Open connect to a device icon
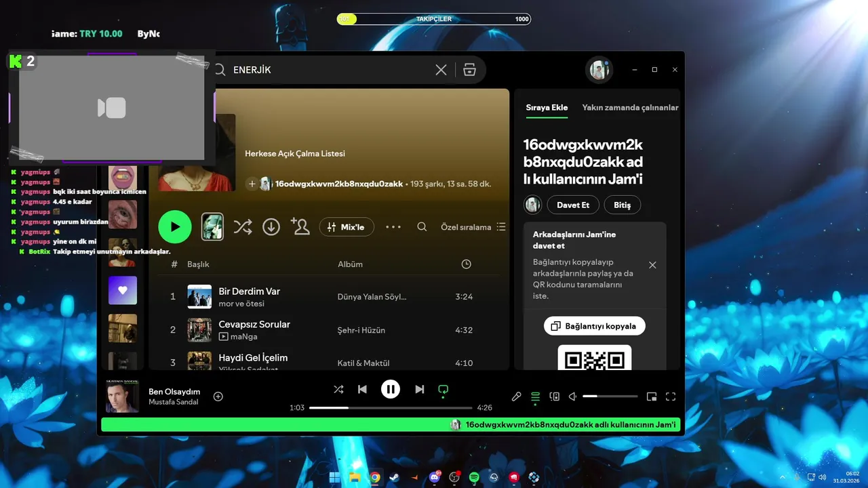 [554, 396]
